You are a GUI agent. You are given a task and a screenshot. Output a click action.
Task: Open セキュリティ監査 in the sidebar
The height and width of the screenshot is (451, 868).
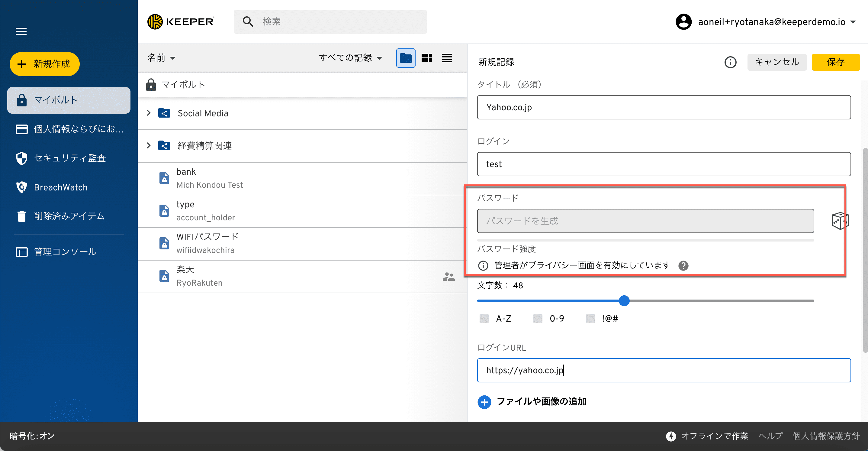(x=70, y=158)
